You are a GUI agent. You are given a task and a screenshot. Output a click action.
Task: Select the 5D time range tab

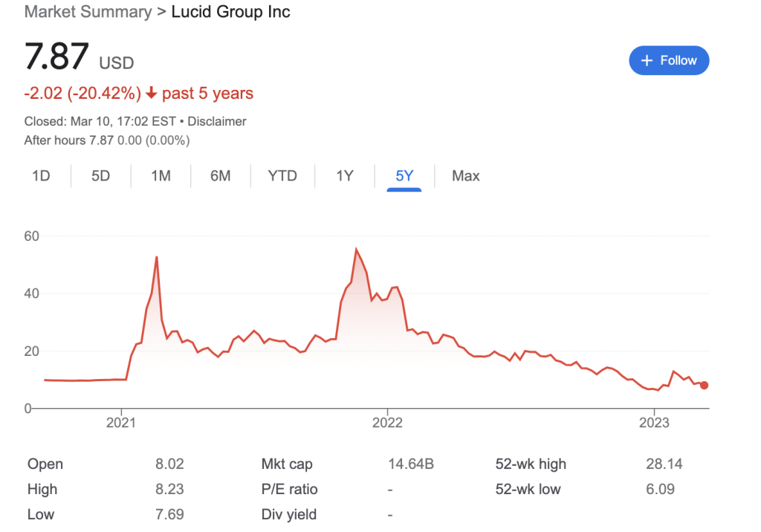pyautogui.click(x=100, y=176)
